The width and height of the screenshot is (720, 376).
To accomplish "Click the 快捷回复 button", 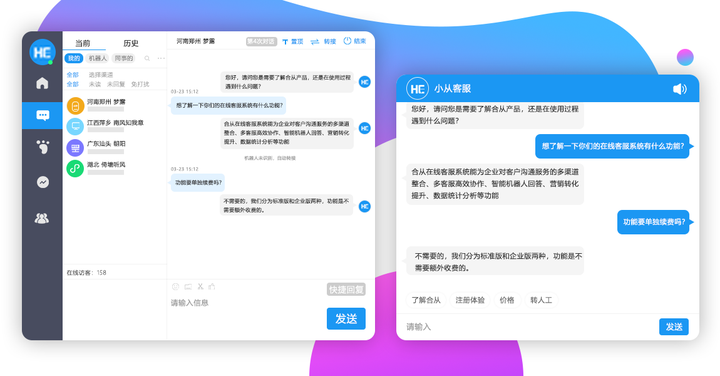I will click(x=346, y=290).
